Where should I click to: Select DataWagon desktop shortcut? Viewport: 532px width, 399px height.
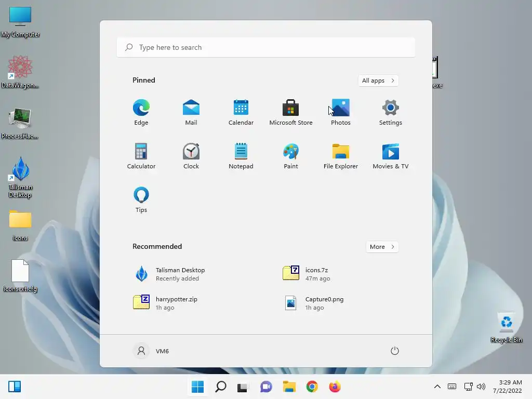click(20, 72)
